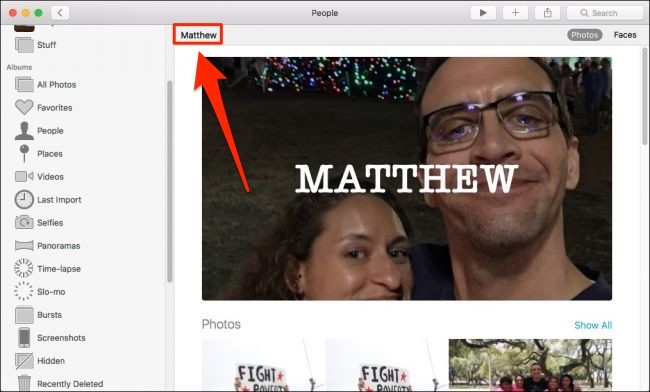
Task: Select Favorites label in sidebar
Action: coord(55,108)
